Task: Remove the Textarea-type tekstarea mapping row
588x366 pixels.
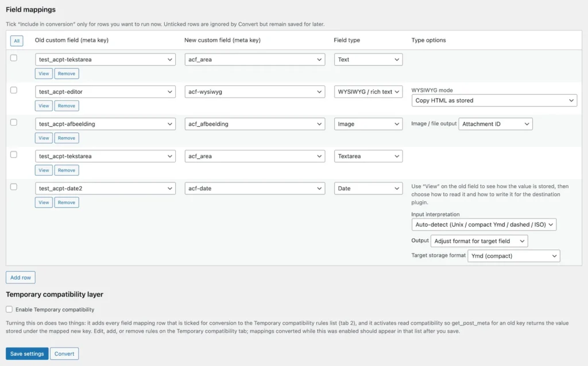Action: [x=67, y=170]
